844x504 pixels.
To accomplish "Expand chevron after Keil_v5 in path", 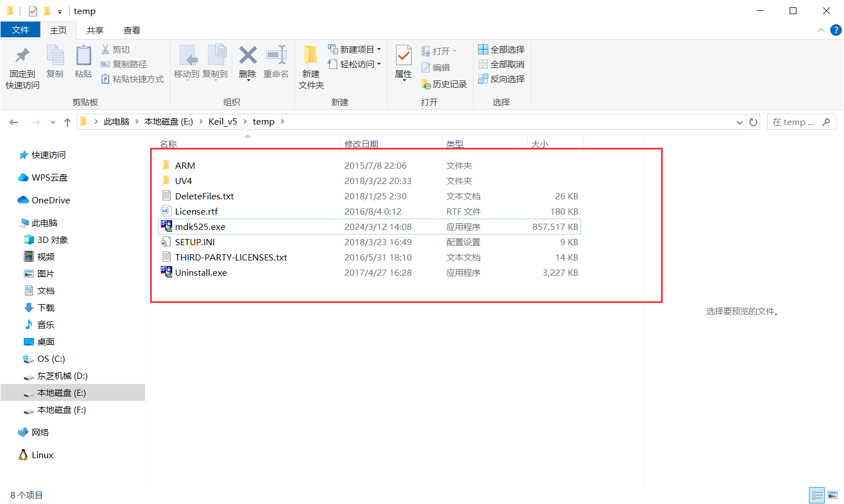I will point(245,122).
